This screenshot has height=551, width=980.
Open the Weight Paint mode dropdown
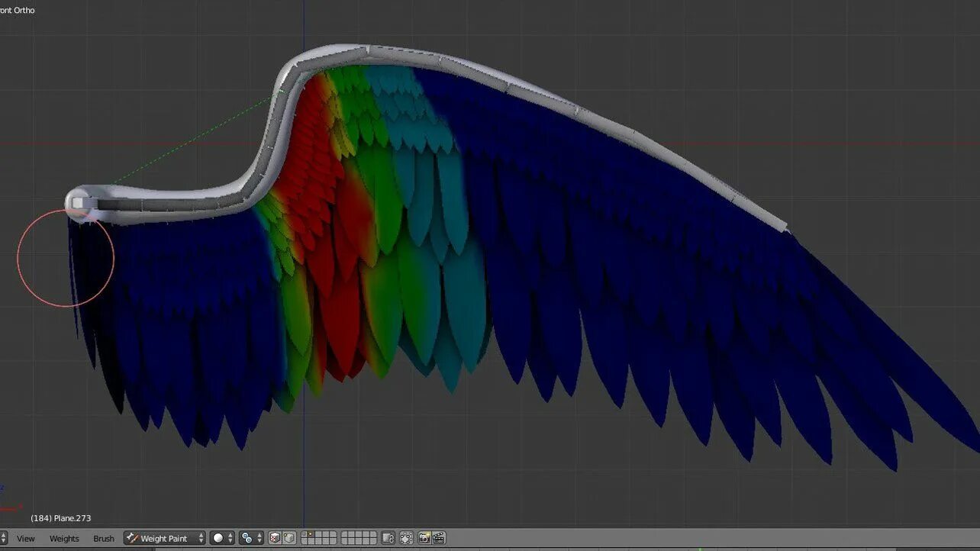click(165, 538)
